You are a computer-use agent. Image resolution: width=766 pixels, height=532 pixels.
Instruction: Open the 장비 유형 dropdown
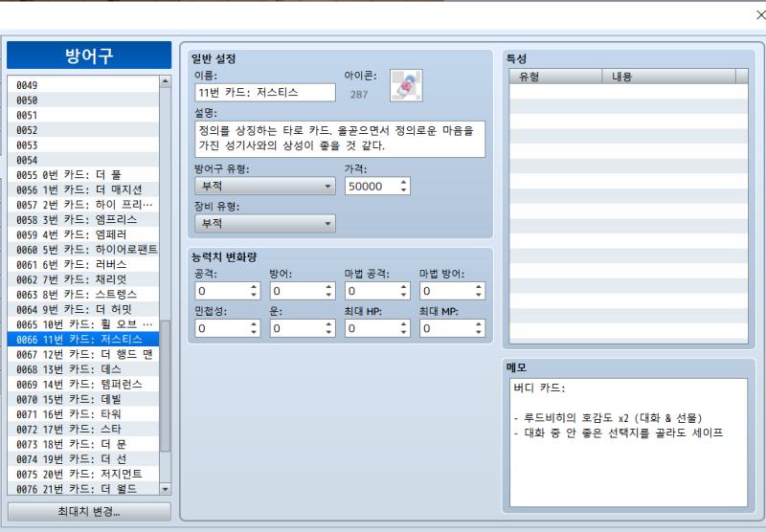click(265, 224)
